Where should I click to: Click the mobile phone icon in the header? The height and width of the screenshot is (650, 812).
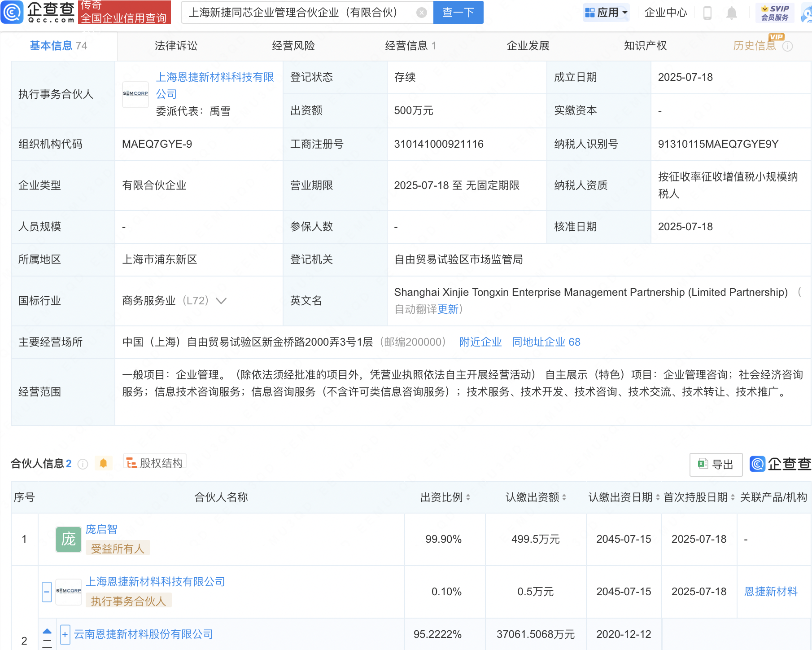tap(707, 13)
